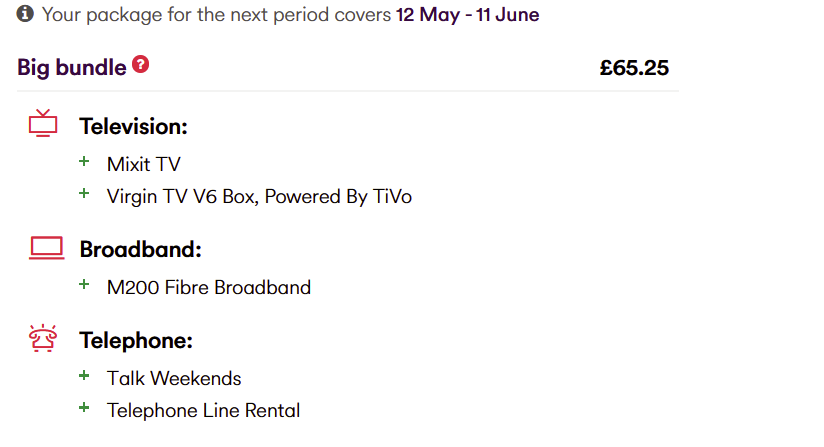This screenshot has width=824, height=447.
Task: Click the green plus beside Mixit TV
Action: click(x=85, y=161)
